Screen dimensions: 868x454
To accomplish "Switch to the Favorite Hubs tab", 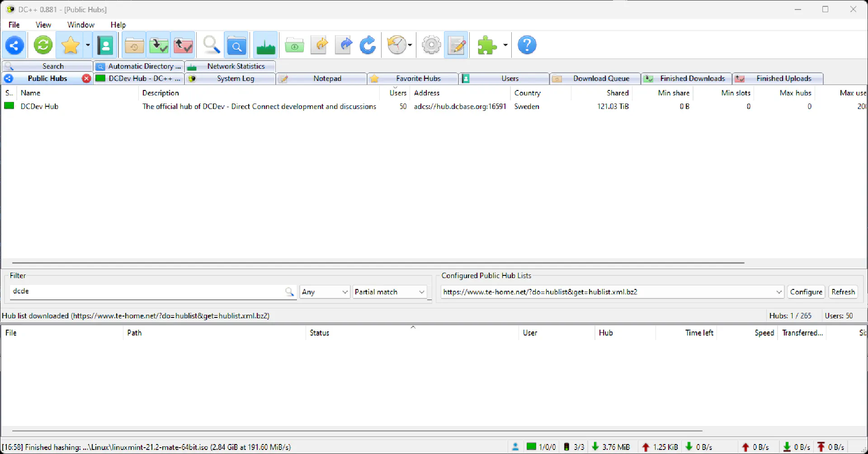I will pyautogui.click(x=413, y=78).
